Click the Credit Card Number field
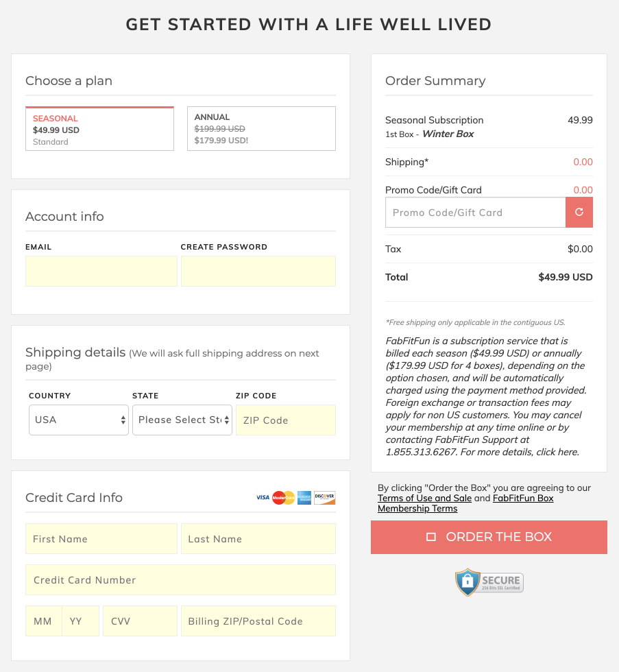Image resolution: width=619 pixels, height=672 pixels. pos(180,579)
